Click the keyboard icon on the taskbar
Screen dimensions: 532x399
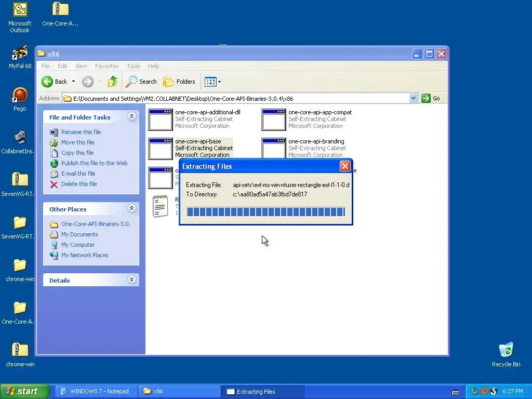point(455,392)
